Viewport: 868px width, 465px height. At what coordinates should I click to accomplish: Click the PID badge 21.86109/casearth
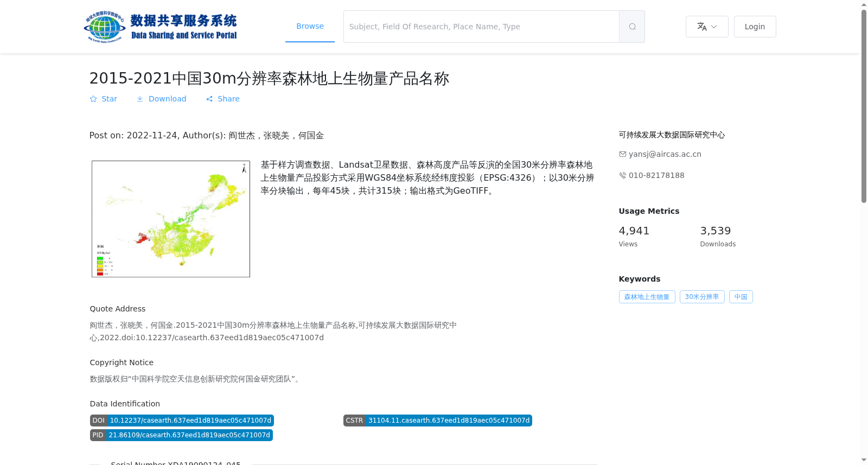coord(181,435)
